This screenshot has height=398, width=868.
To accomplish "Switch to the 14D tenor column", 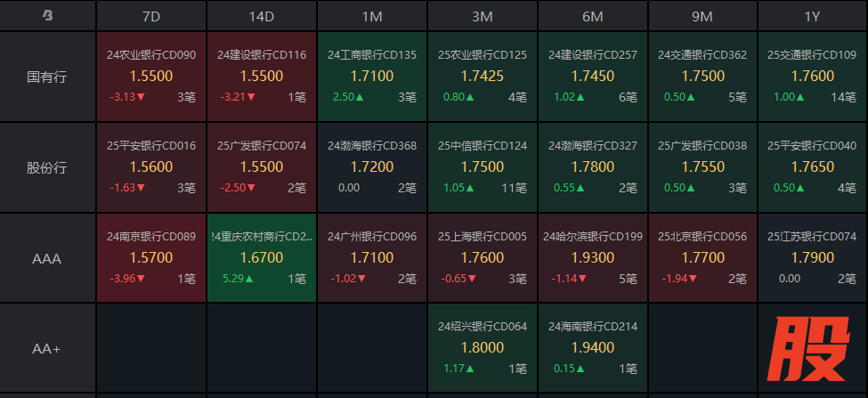I will click(x=262, y=16).
